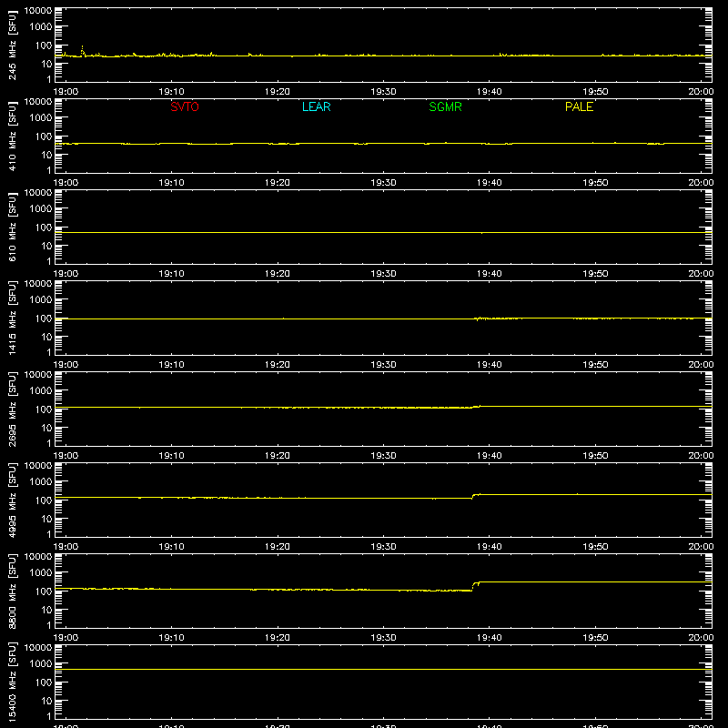Click the 19:40 label below the 8800 MHz plot

[x=490, y=638]
